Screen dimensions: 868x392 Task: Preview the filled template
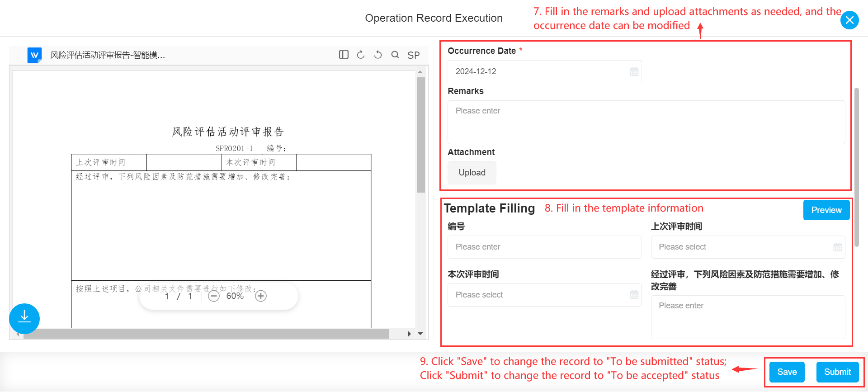[x=826, y=210]
